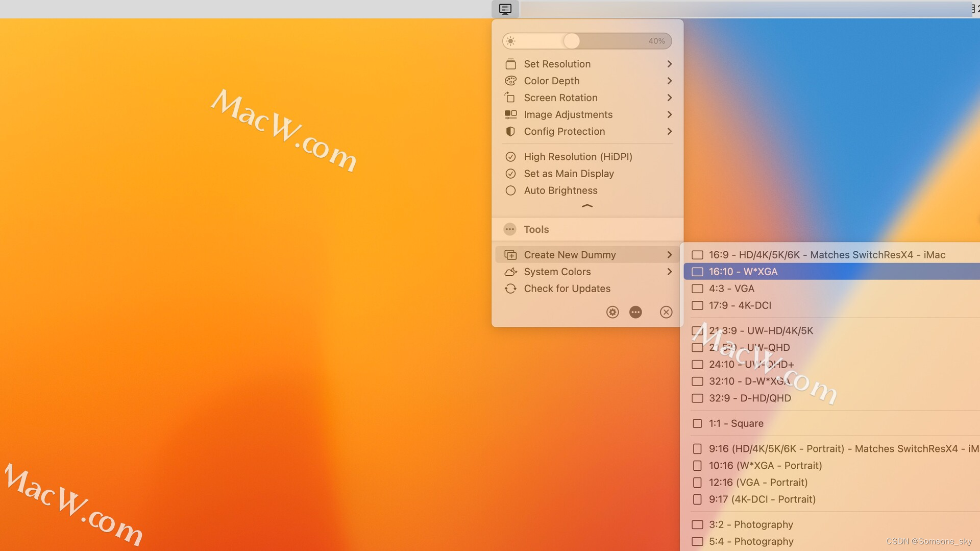The width and height of the screenshot is (980, 551).
Task: Click the more options ellipsis button
Action: point(635,312)
